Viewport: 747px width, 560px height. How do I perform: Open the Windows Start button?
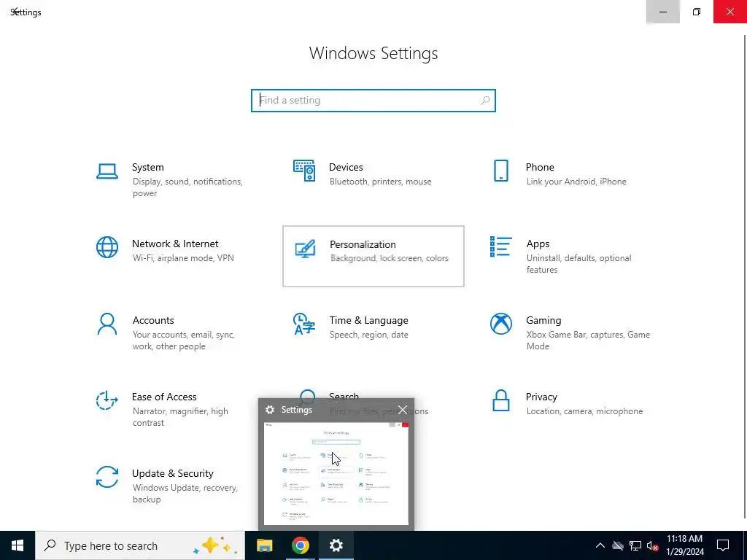18,545
